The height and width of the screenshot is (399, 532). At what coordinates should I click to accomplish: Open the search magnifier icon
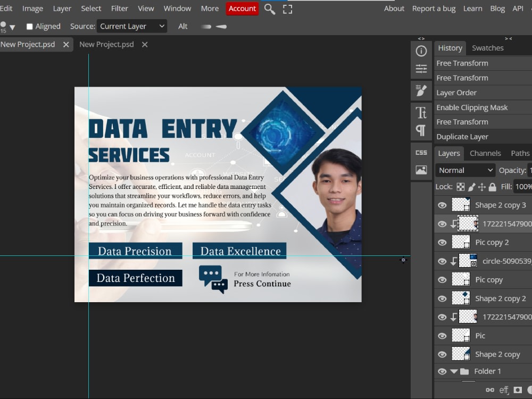pos(270,9)
